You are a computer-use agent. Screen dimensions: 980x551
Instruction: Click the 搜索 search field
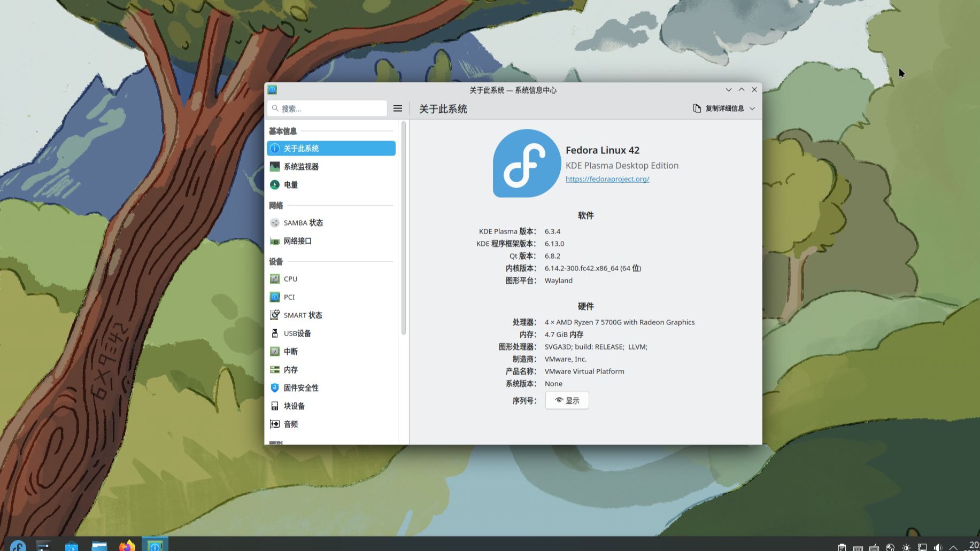tap(327, 108)
